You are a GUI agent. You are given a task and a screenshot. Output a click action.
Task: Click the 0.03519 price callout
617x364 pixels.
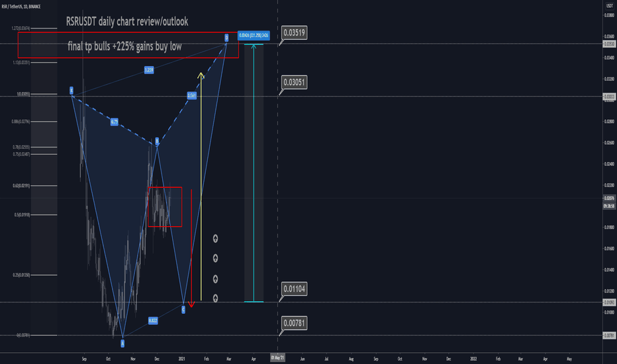click(x=295, y=32)
